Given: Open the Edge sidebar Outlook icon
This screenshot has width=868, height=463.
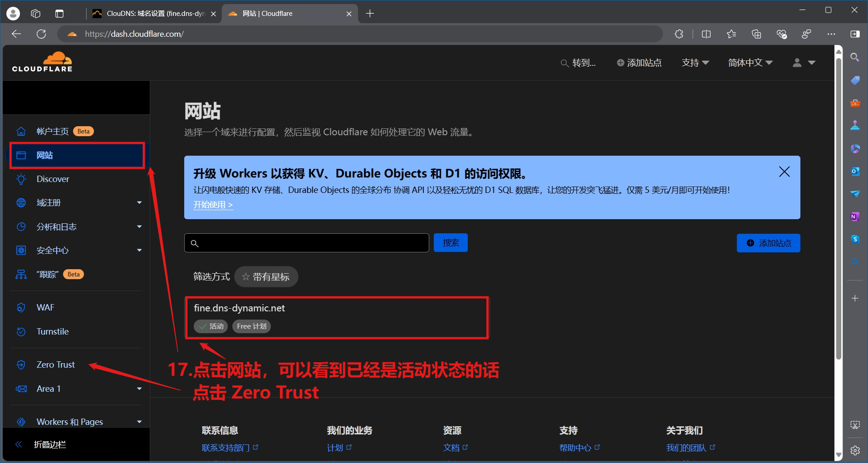Looking at the screenshot, I should [x=855, y=171].
